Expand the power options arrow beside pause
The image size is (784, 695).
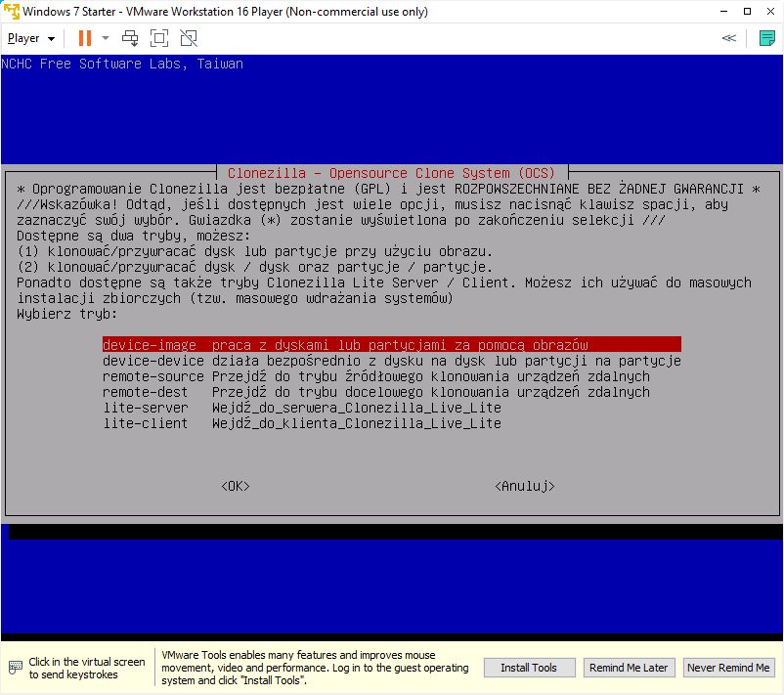[106, 38]
